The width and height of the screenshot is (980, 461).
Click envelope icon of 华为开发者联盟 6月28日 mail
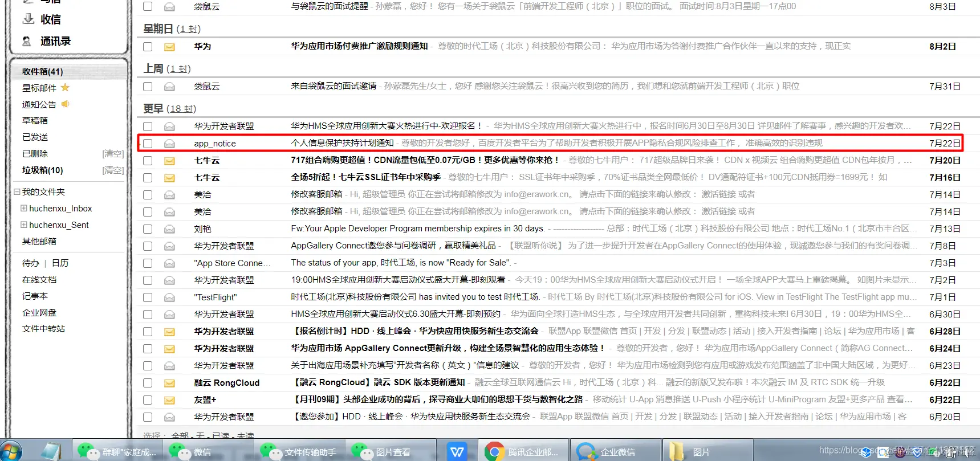point(169,332)
